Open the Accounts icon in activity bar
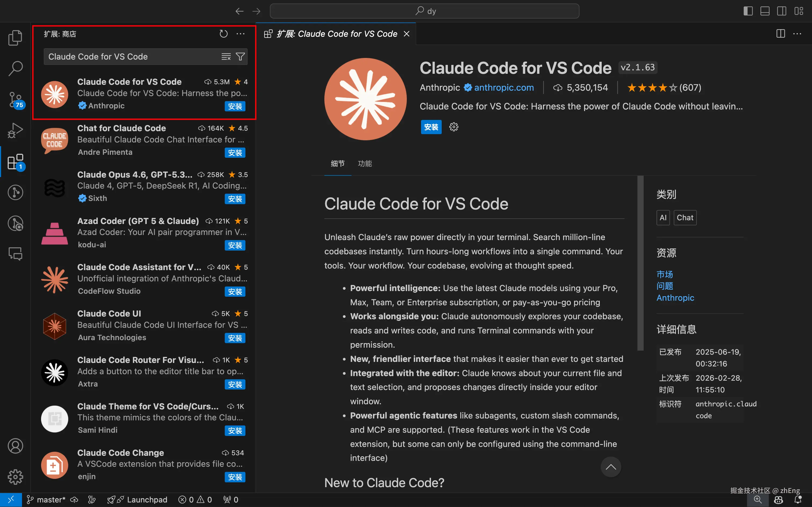This screenshot has width=812, height=507. 15,446
